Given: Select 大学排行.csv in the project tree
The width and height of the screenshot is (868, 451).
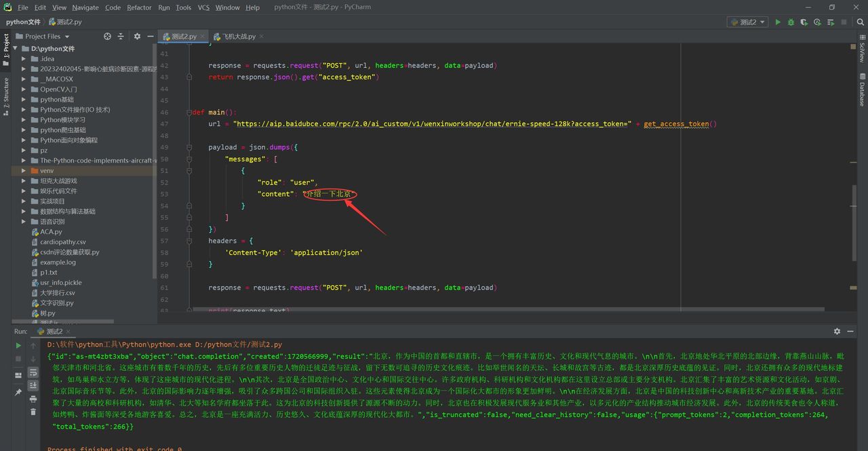Looking at the screenshot, I should (x=58, y=293).
